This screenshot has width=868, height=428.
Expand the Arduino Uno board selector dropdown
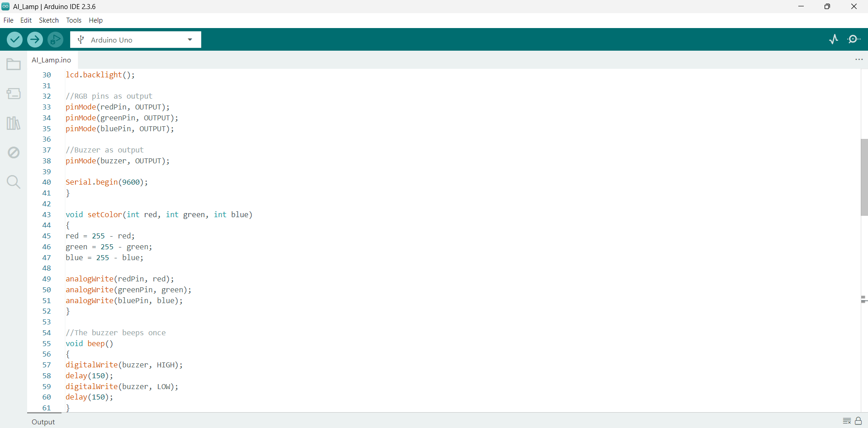[136, 40]
